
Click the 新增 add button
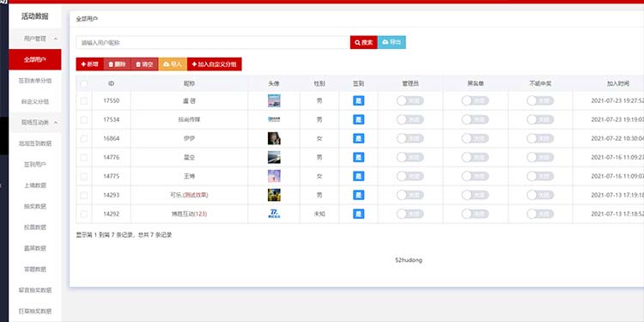(x=89, y=64)
